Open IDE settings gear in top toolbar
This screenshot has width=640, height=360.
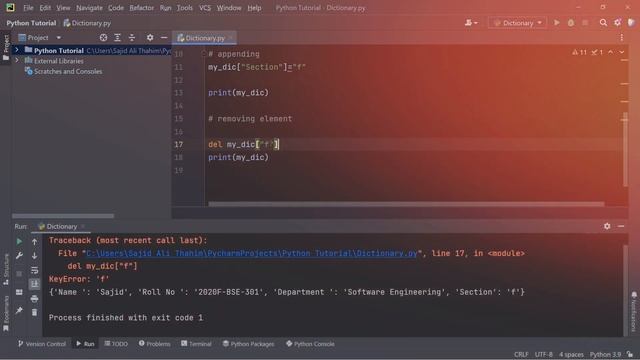(x=617, y=23)
